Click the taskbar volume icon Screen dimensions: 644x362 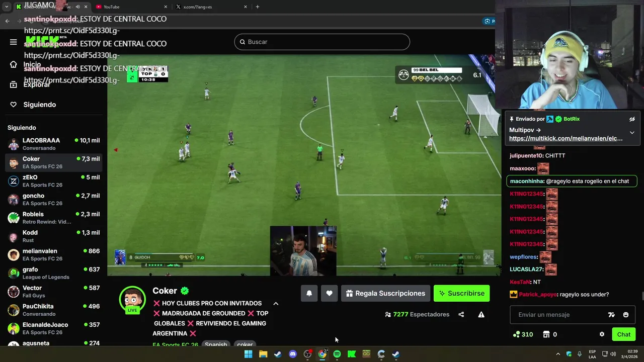tap(613, 354)
